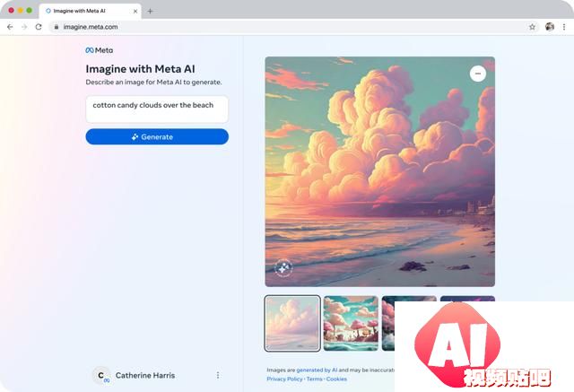Click the lock icon in the address bar
The image size is (574, 392).
[57, 27]
